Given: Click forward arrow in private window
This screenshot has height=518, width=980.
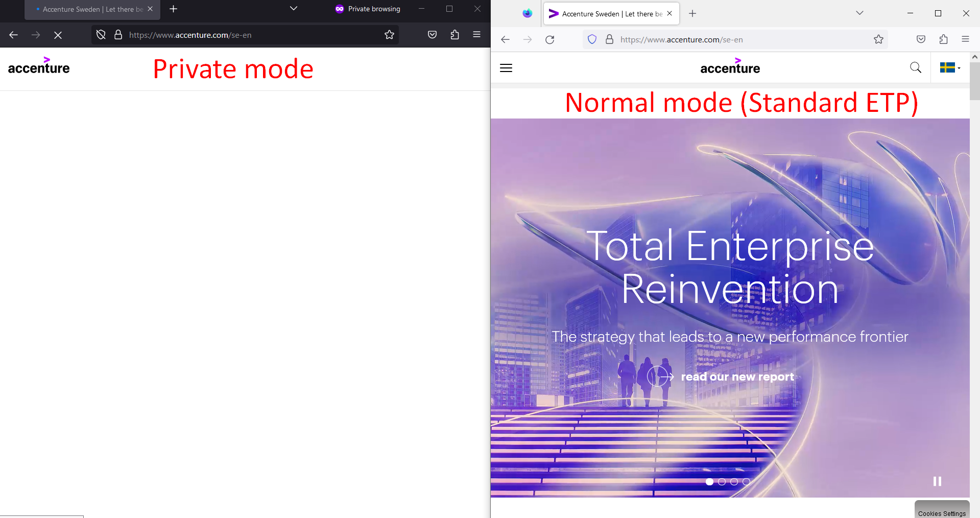Looking at the screenshot, I should [36, 35].
